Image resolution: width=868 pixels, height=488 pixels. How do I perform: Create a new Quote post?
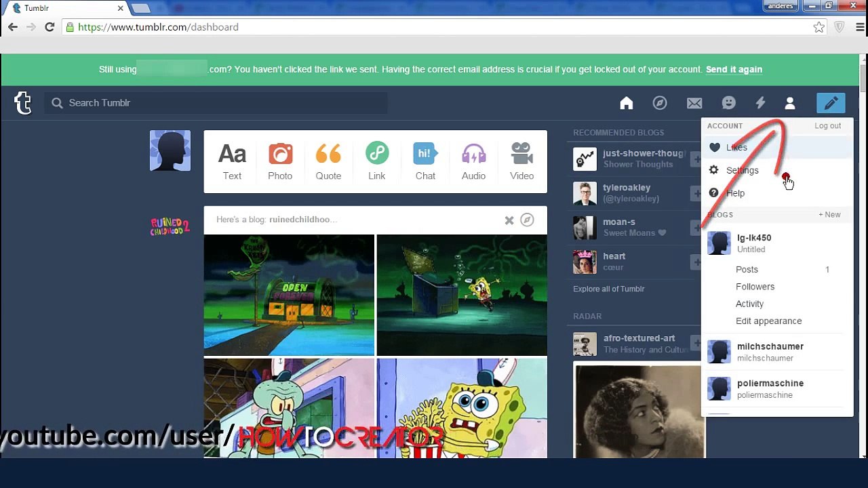[x=328, y=162]
